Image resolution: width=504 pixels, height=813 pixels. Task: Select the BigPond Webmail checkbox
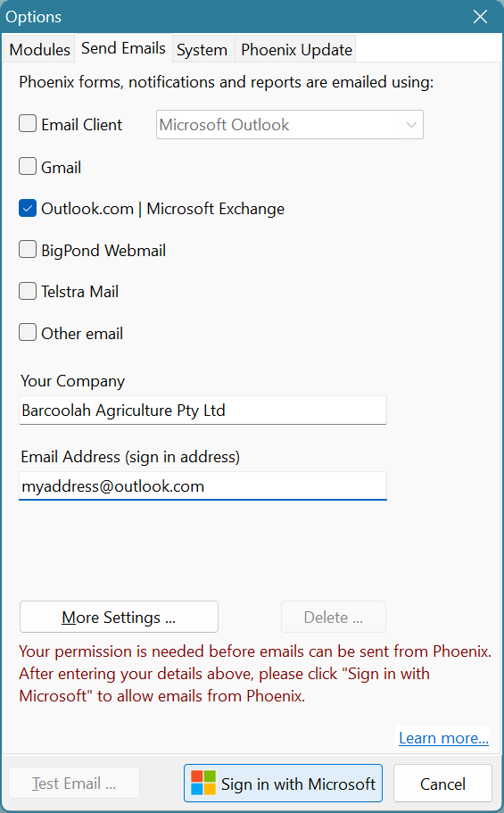coord(28,249)
